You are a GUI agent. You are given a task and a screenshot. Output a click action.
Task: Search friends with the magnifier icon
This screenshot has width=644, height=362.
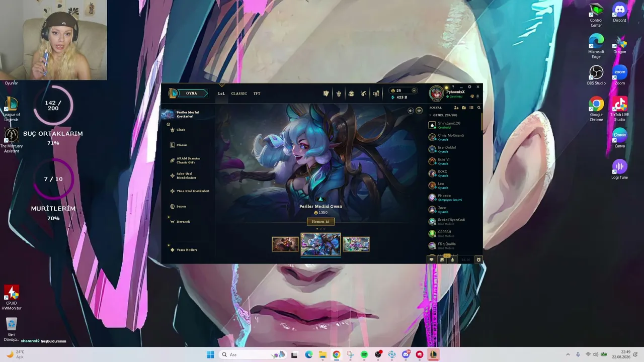click(478, 108)
